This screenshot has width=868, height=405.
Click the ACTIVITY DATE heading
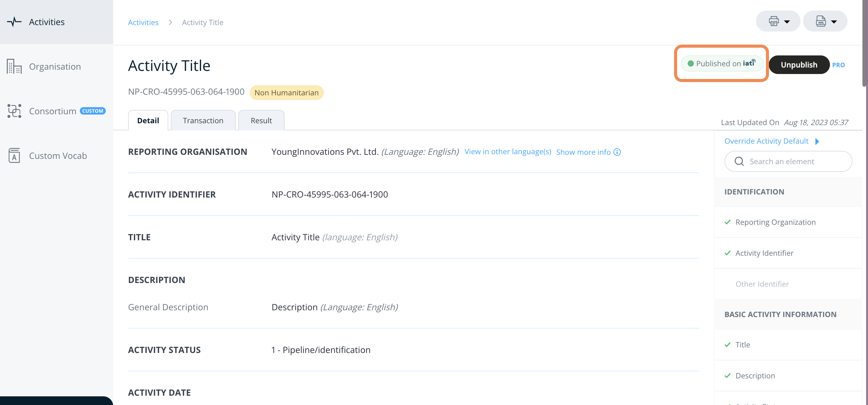159,393
